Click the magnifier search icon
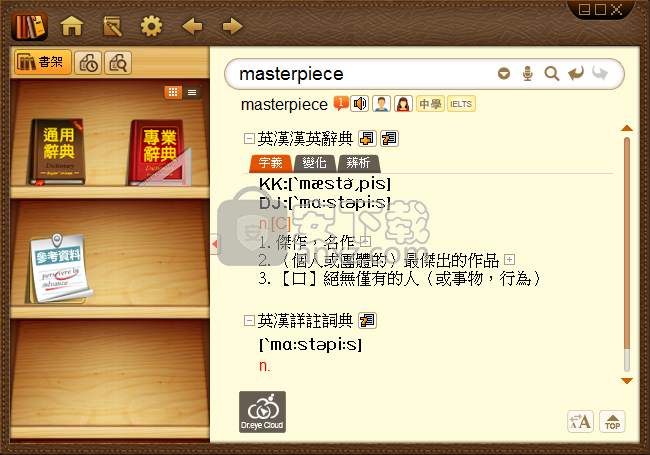650x455 pixels. (x=552, y=74)
